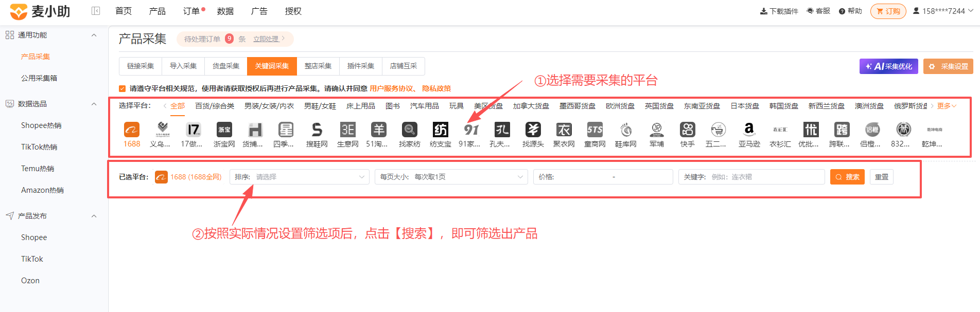Select the 童商网 5TS icon
This screenshot has height=312, width=980.
[595, 130]
